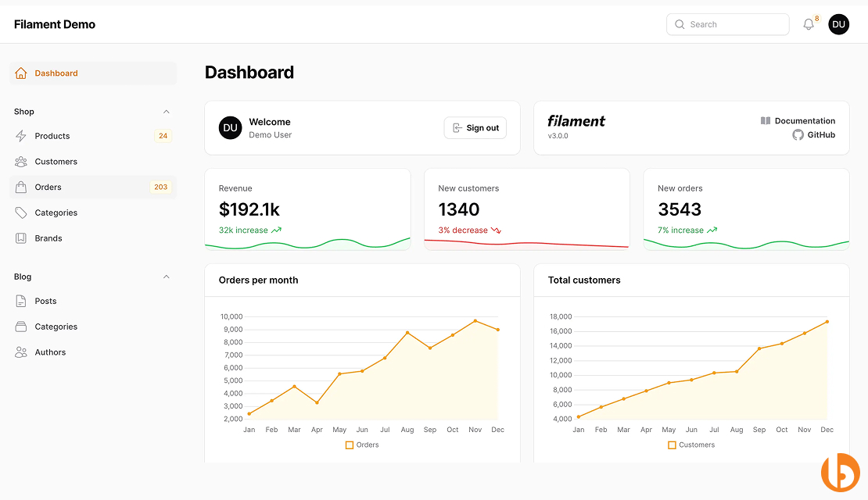Click the orange floating chat logo icon
Screen dimensions: 868x500
click(x=841, y=473)
